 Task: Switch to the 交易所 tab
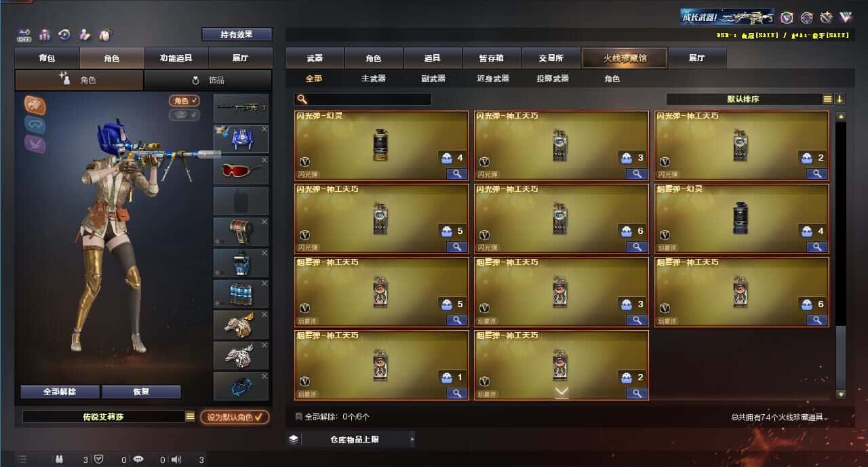(x=551, y=58)
